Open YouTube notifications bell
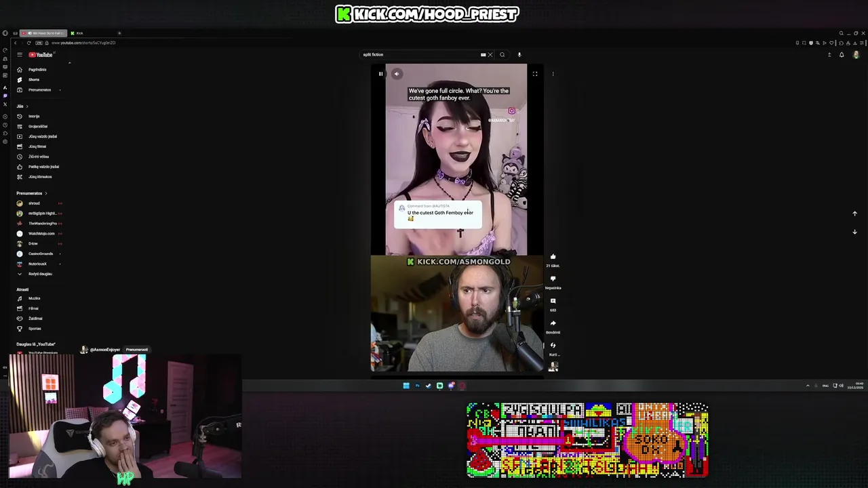Viewport: 868px width, 488px height. [842, 55]
